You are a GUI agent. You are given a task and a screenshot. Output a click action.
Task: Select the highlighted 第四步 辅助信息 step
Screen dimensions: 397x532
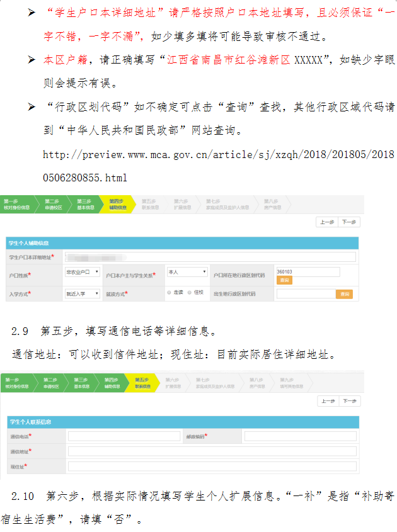(117, 205)
